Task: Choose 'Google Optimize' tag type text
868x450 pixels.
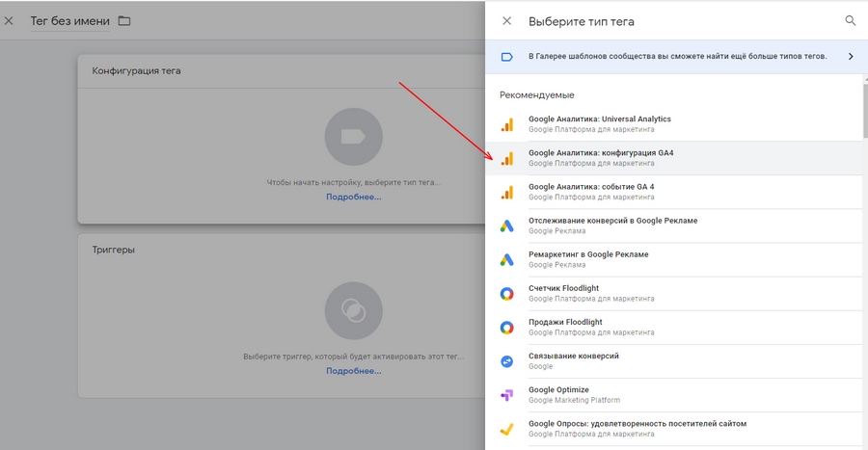Action: coord(558,389)
